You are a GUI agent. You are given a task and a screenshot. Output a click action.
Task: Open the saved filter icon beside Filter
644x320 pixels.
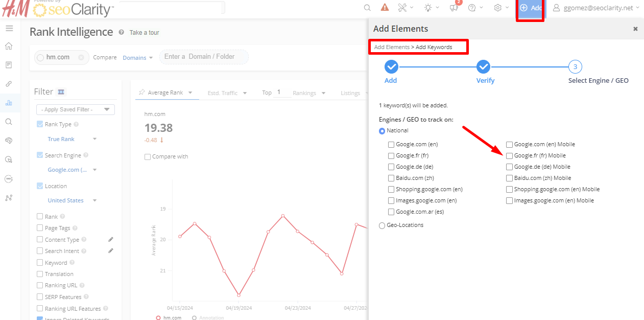[x=61, y=92]
